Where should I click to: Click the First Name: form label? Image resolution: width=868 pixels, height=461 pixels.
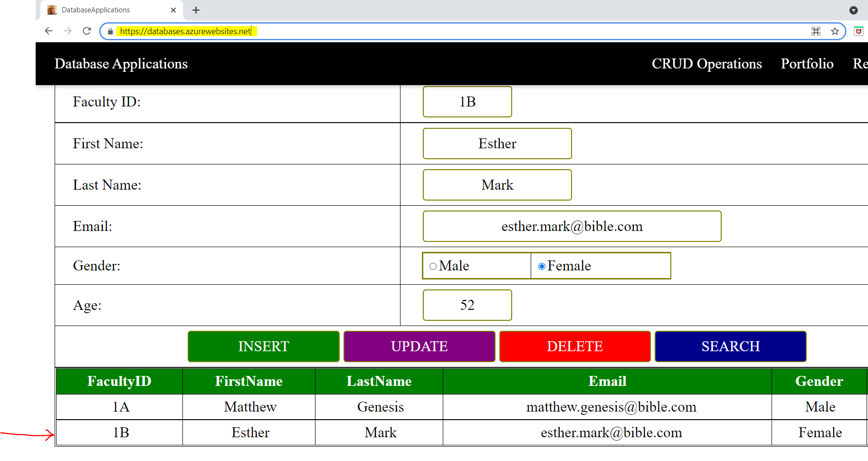point(108,144)
